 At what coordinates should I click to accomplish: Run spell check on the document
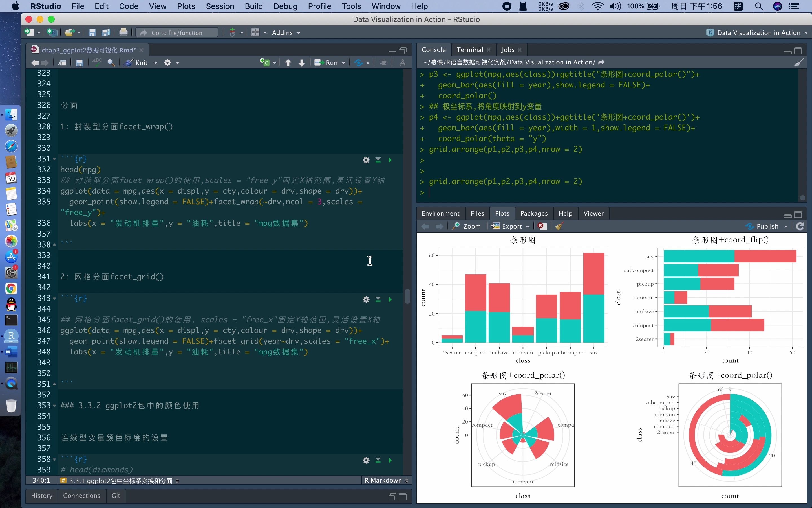[x=97, y=62]
